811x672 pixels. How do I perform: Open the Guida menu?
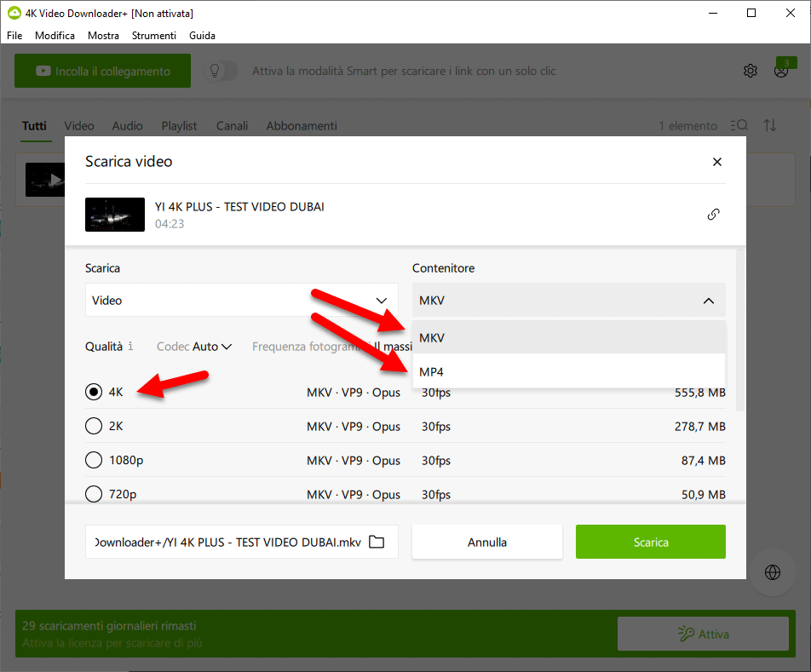(x=202, y=35)
